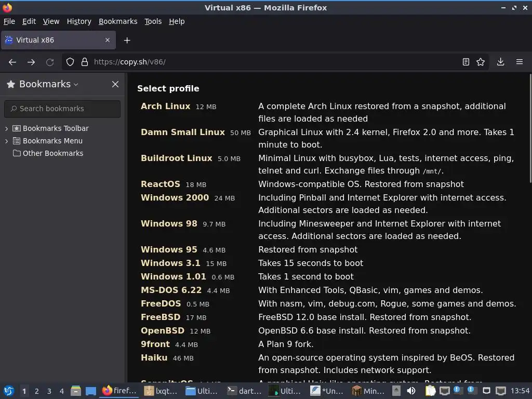Screen dimensions: 532x399
Task: Click the Search bookmarks field
Action: (62, 109)
